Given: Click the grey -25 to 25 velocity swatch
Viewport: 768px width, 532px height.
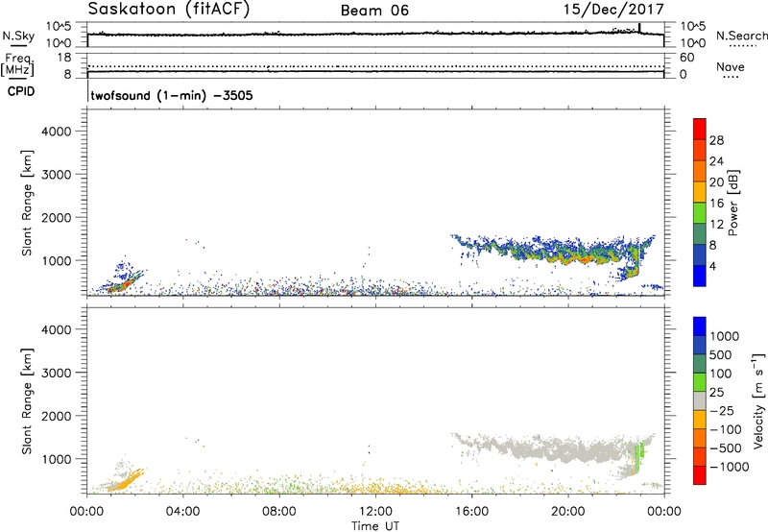Looking at the screenshot, I should (700, 401).
